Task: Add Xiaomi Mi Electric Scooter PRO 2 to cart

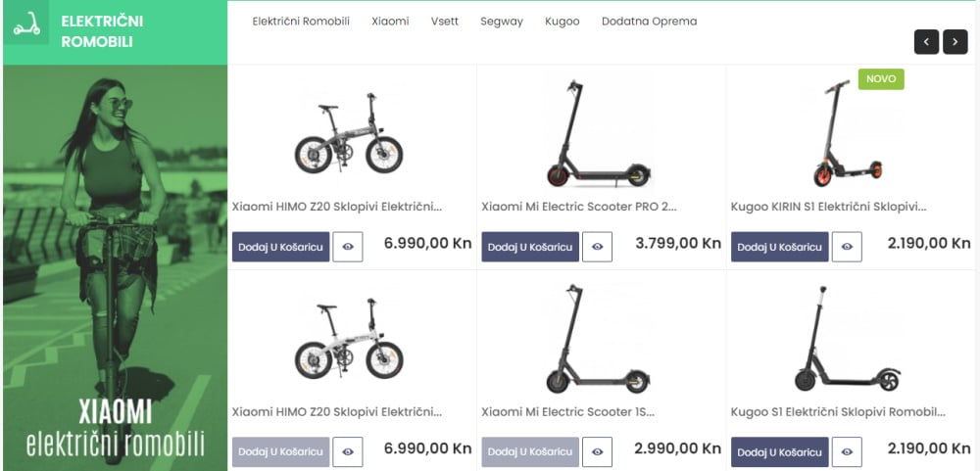Action: click(x=529, y=247)
